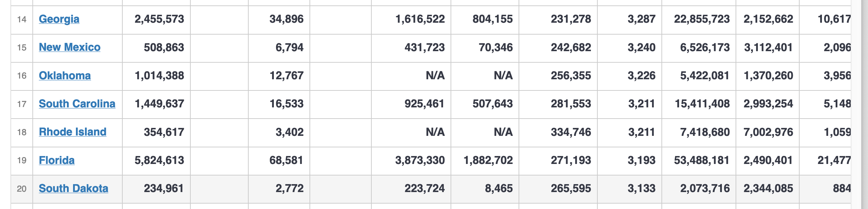Select New Mexico's 431,723 cell

[425, 47]
